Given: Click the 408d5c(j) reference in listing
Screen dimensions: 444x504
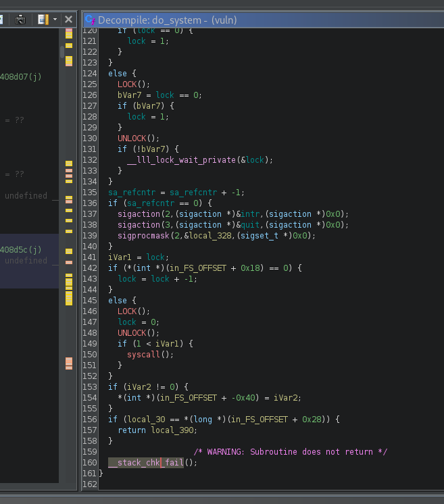Looking at the screenshot, I should pyautogui.click(x=20, y=249).
